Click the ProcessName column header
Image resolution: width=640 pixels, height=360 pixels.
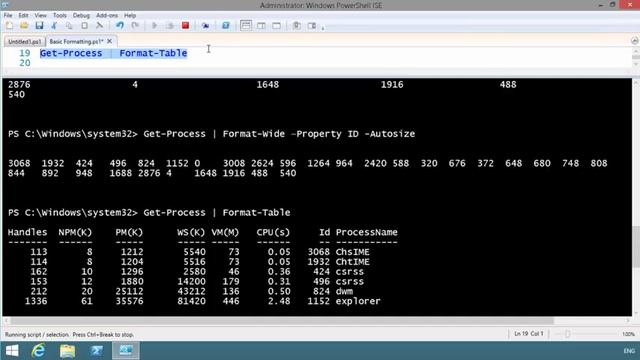367,232
